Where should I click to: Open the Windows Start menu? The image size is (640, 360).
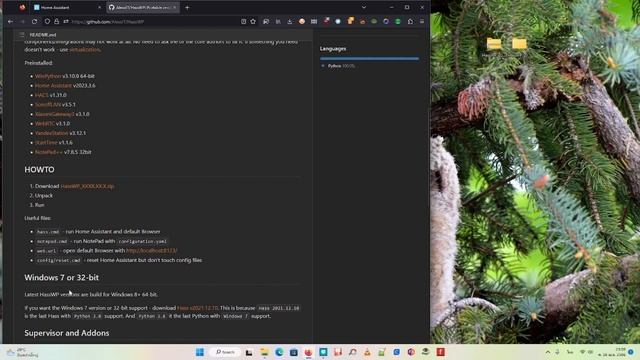pos(200,352)
